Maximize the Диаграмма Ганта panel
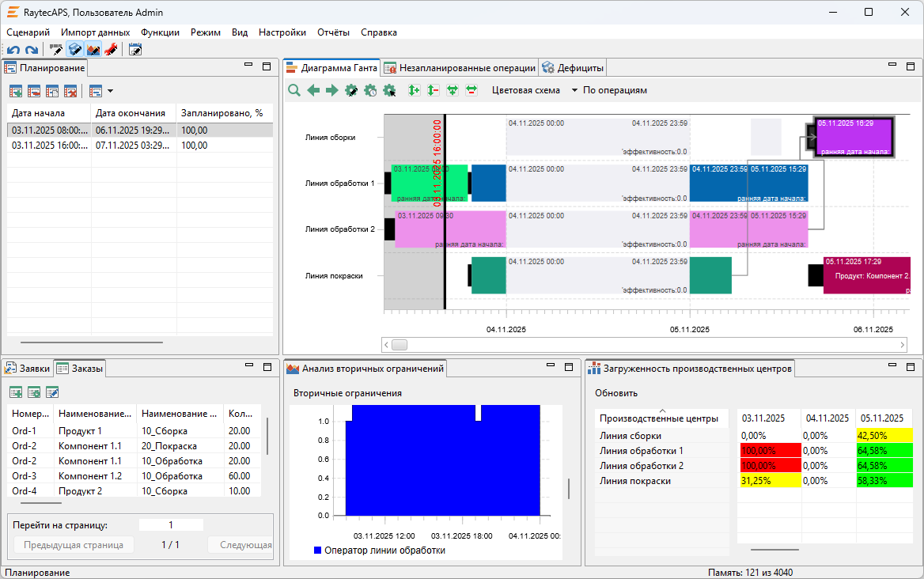 (x=911, y=66)
